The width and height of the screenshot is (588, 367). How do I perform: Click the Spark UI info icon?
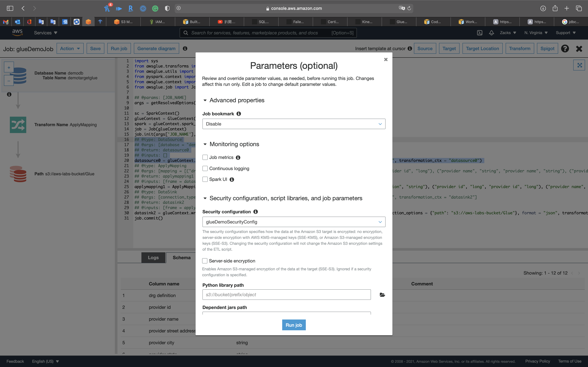232,179
